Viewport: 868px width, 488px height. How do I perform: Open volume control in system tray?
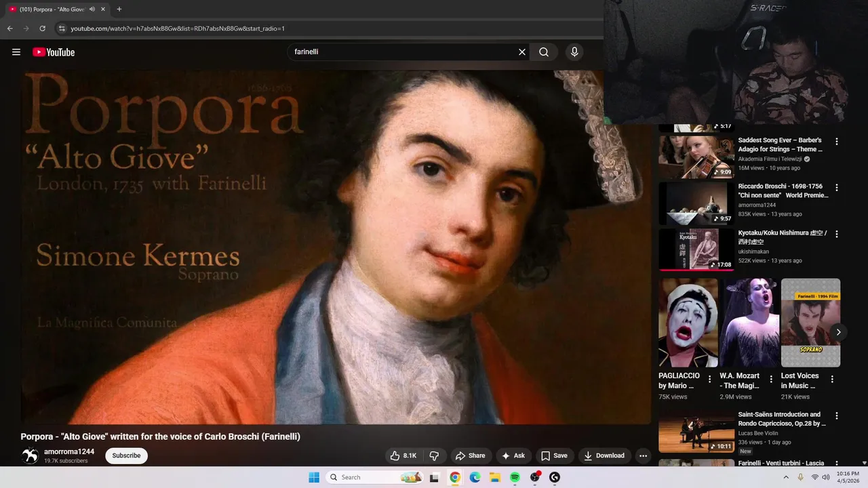826,477
